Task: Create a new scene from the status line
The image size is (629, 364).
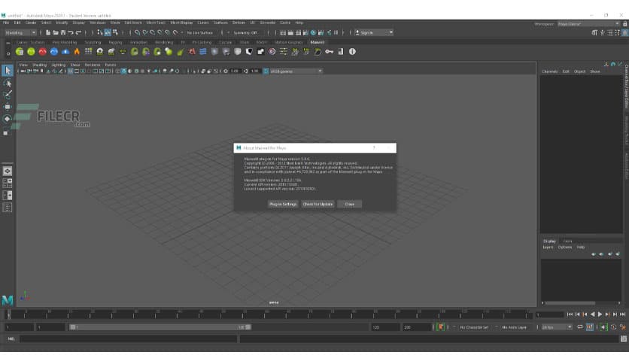Action: 48,32
